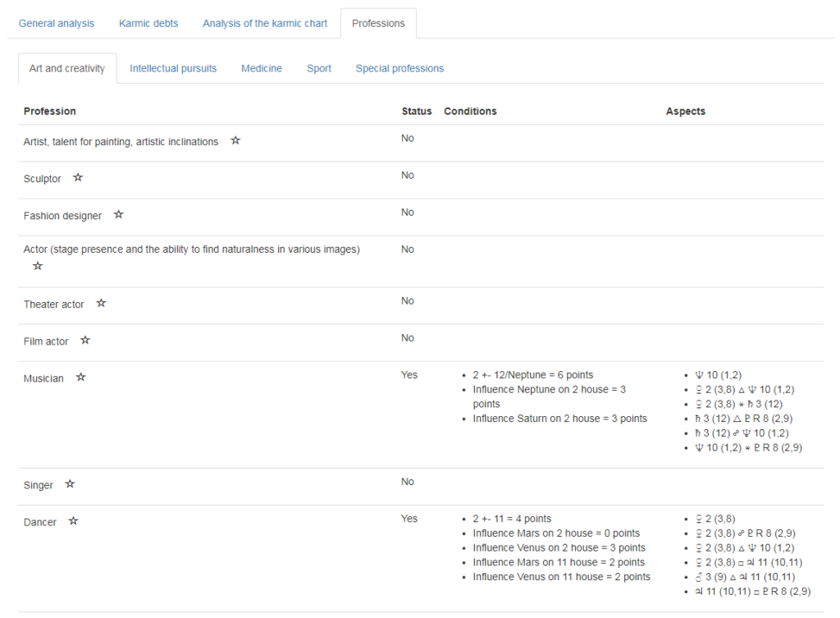Image resolution: width=840 pixels, height=618 pixels.
Task: Switch to the Karmic debts tab
Action: [148, 24]
